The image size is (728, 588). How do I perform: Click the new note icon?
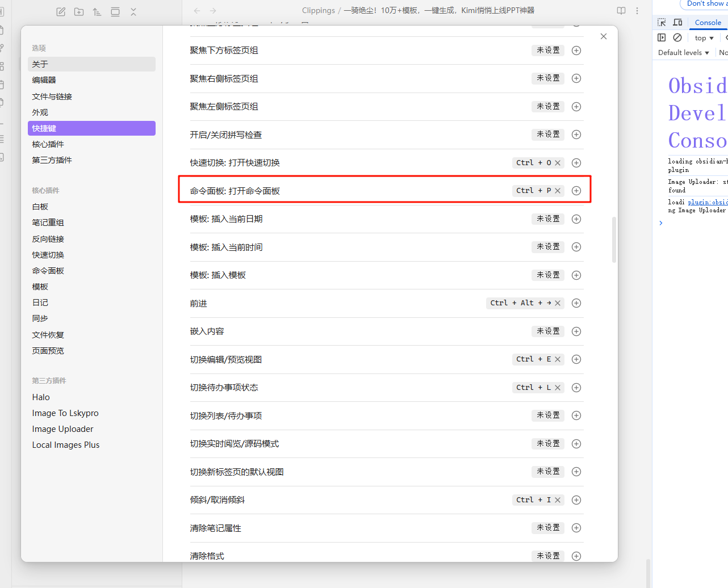(x=61, y=11)
